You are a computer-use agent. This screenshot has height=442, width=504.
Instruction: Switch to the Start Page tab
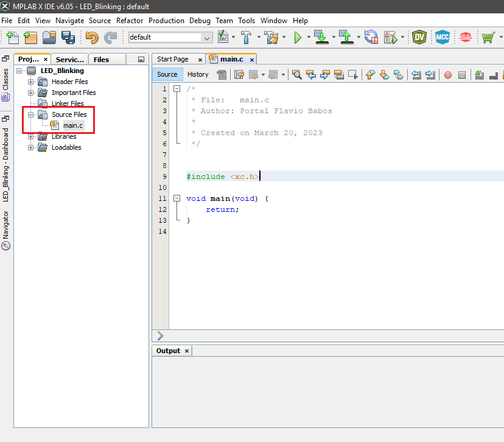[173, 59]
